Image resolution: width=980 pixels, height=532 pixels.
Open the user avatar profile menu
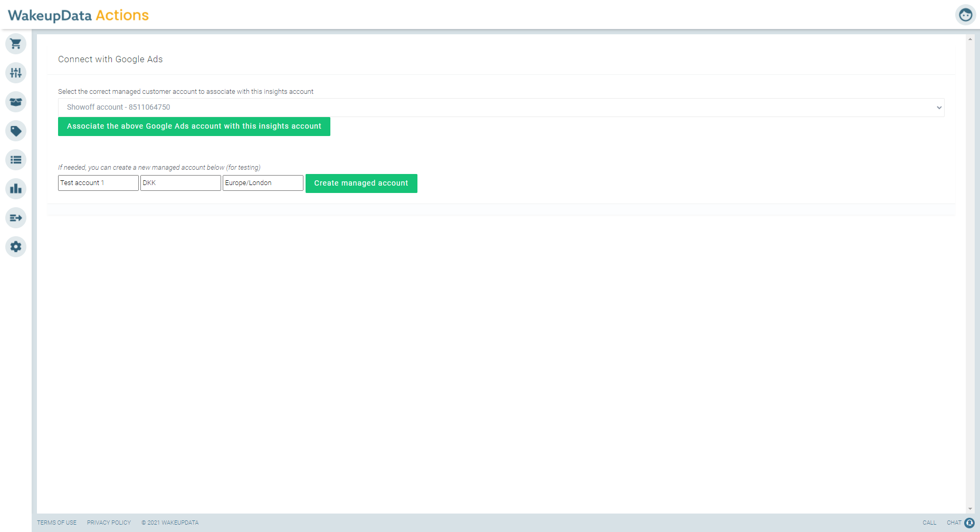(965, 15)
